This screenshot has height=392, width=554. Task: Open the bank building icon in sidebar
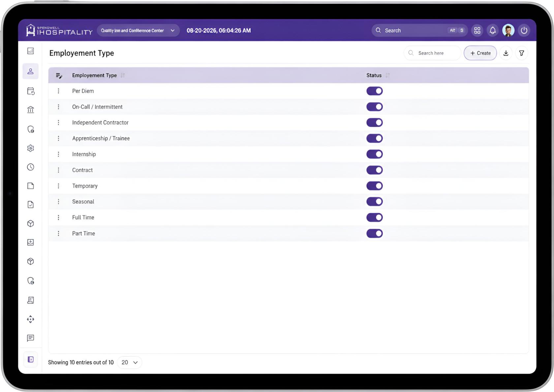pos(31,110)
